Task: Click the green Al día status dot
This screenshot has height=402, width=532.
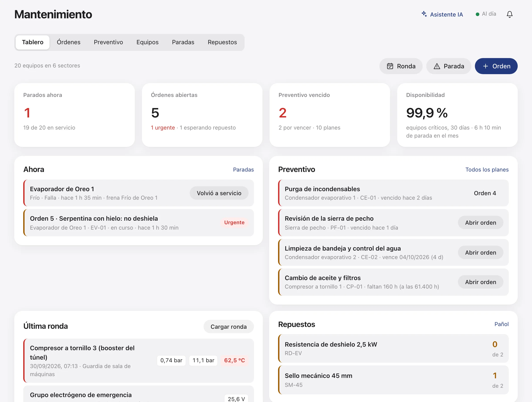Action: 477,15
